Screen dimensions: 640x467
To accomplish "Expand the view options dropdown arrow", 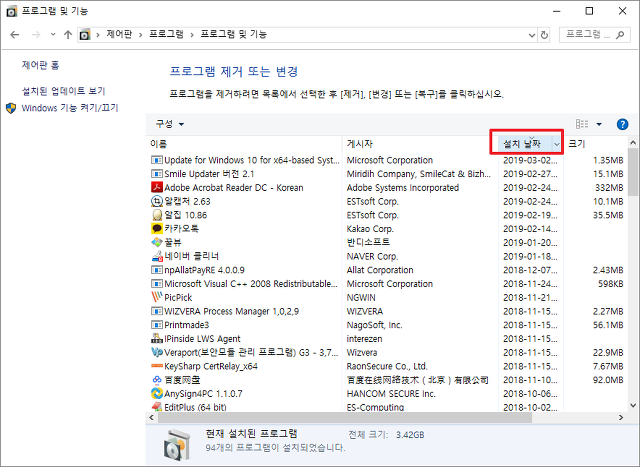I will pos(599,124).
